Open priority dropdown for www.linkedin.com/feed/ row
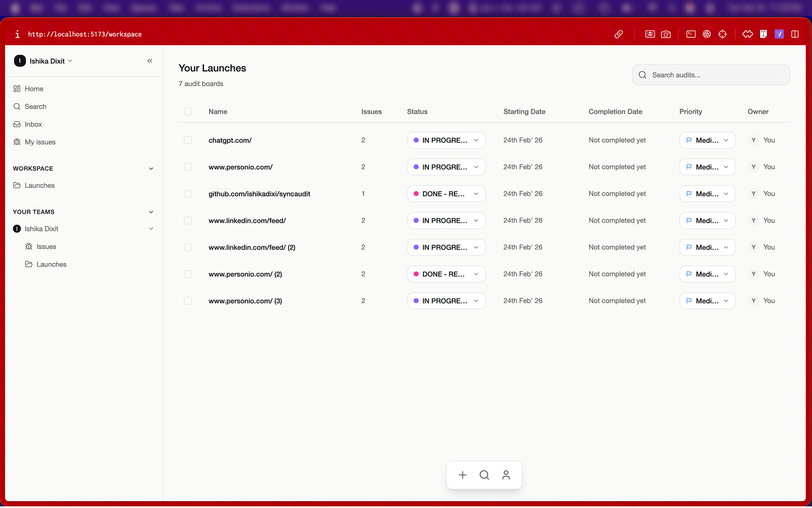This screenshot has width=812, height=508. pos(707,220)
